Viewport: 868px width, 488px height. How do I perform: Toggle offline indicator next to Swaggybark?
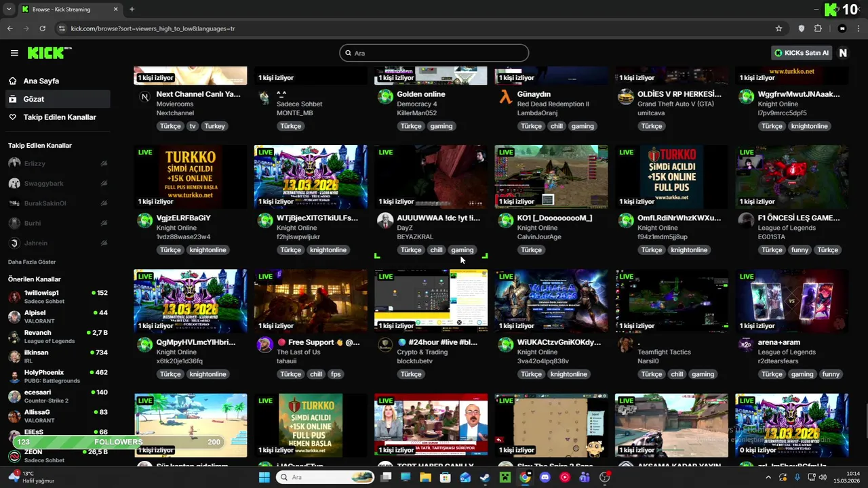[104, 183]
